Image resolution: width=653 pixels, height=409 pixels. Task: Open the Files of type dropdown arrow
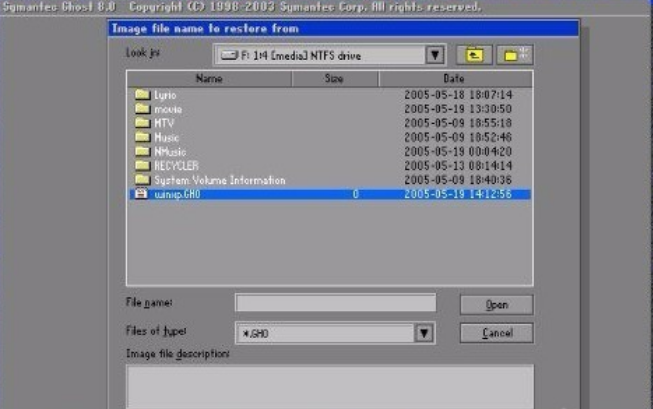click(423, 333)
